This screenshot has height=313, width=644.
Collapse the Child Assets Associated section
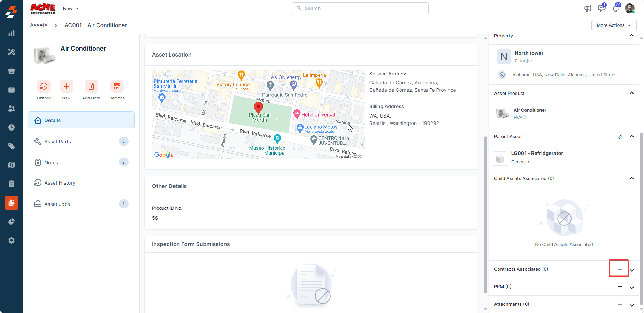[631, 178]
